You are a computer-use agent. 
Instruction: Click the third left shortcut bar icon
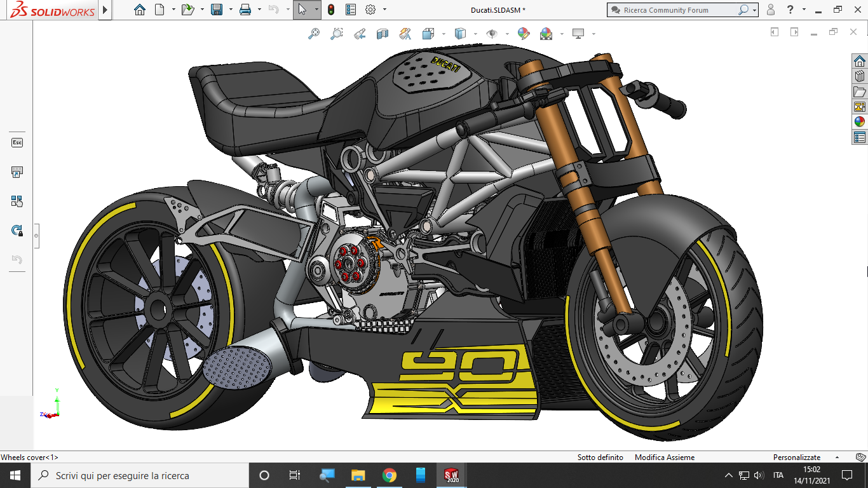pyautogui.click(x=17, y=201)
